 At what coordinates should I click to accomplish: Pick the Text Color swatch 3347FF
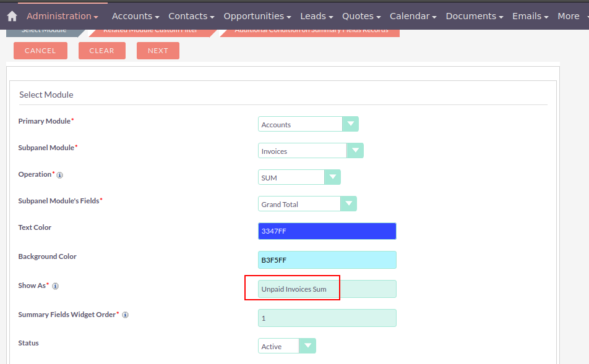click(x=327, y=231)
